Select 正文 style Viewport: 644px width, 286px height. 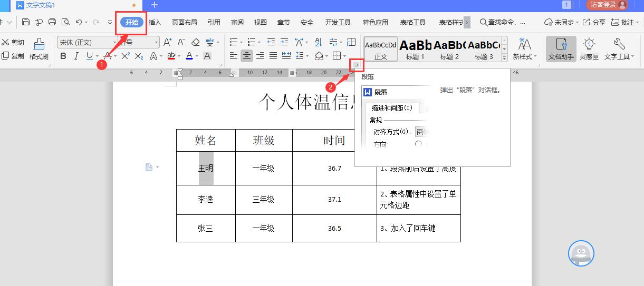(380, 49)
